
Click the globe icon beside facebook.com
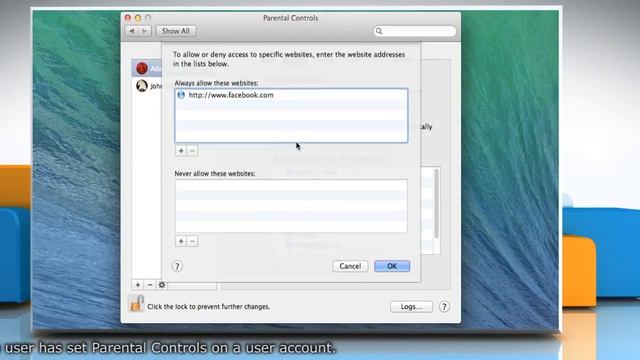click(x=181, y=95)
